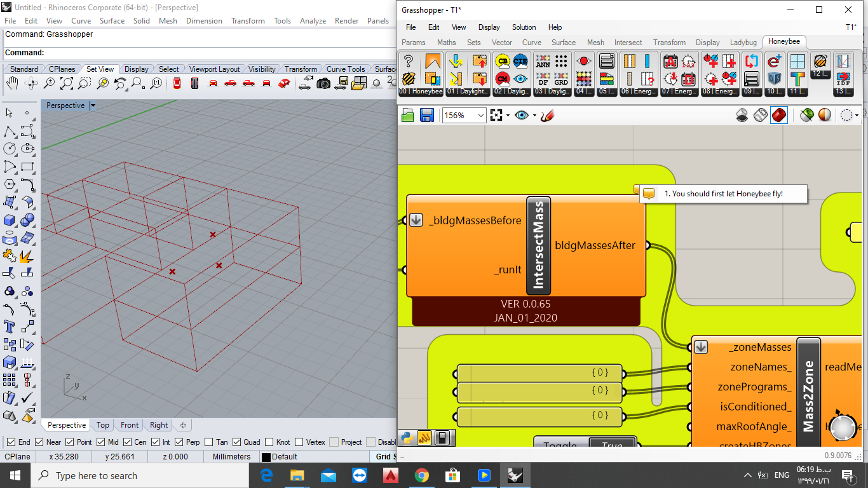This screenshot has height=488, width=868.
Task: Expand the 00 | Honeybee panel group
Action: pyautogui.click(x=421, y=91)
